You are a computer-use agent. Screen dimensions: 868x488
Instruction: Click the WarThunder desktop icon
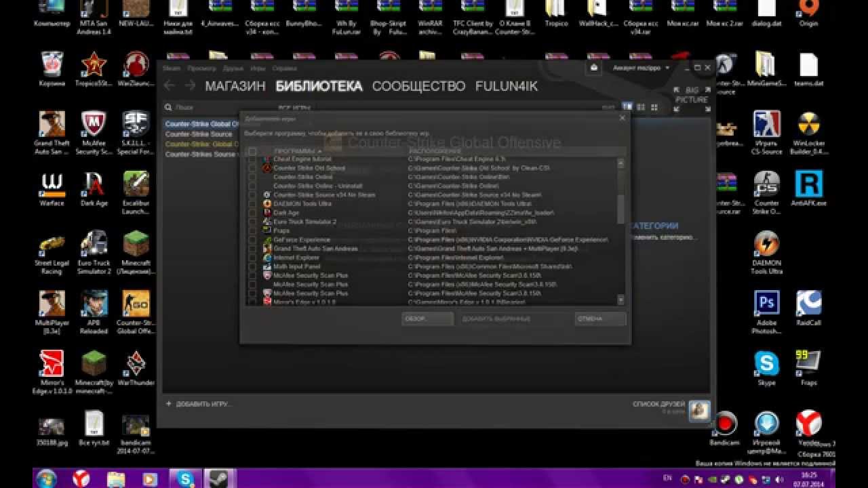click(x=136, y=368)
